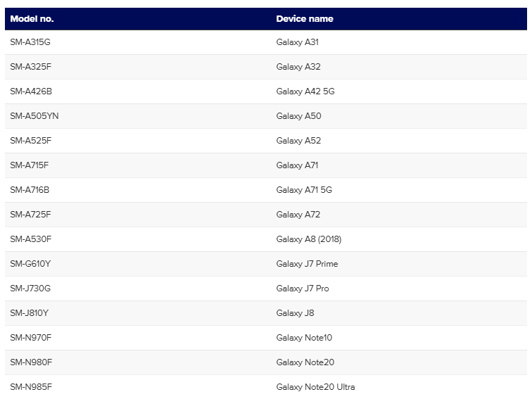
Task: Click the Galaxy Note10 entry
Action: pos(304,338)
